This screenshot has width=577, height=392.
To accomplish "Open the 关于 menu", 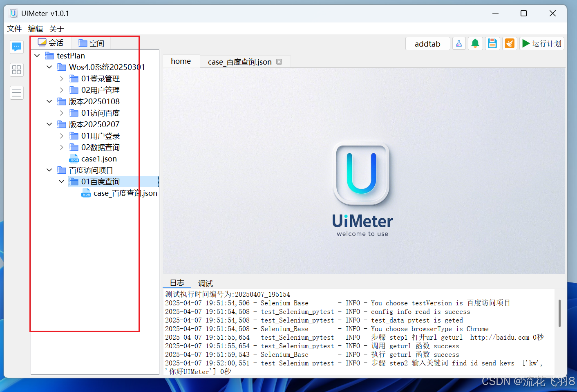I will click(x=57, y=29).
